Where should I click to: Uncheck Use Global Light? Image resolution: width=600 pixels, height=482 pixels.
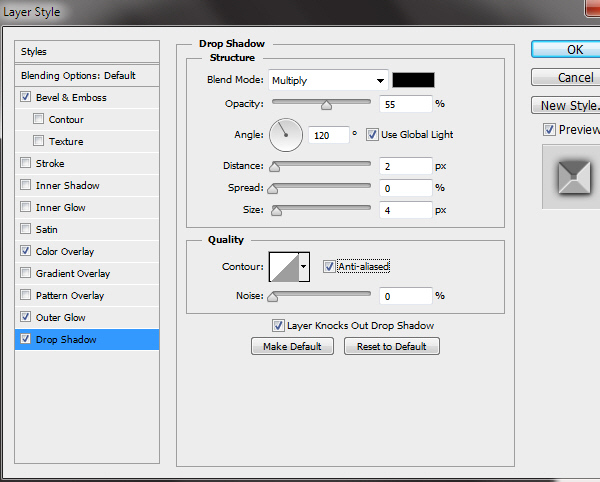(373, 134)
